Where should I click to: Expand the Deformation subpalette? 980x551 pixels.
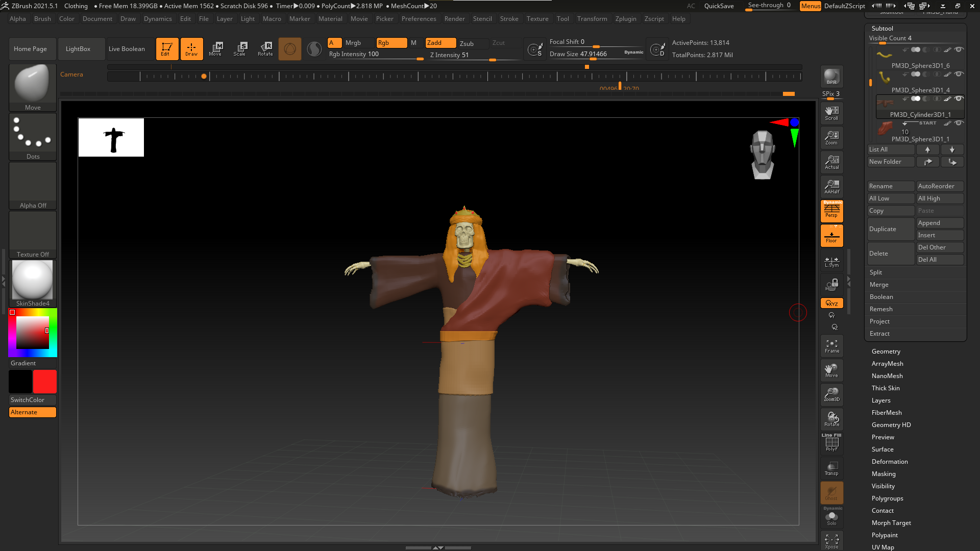pos(889,462)
